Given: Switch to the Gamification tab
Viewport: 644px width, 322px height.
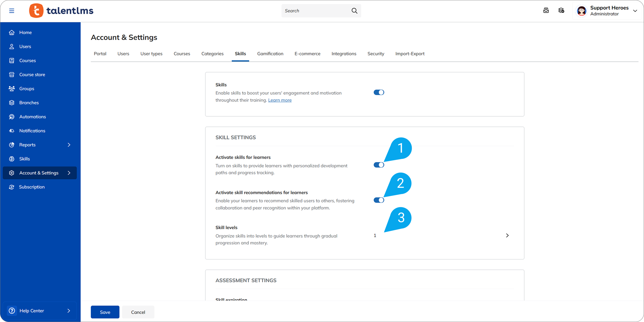Looking at the screenshot, I should point(270,54).
